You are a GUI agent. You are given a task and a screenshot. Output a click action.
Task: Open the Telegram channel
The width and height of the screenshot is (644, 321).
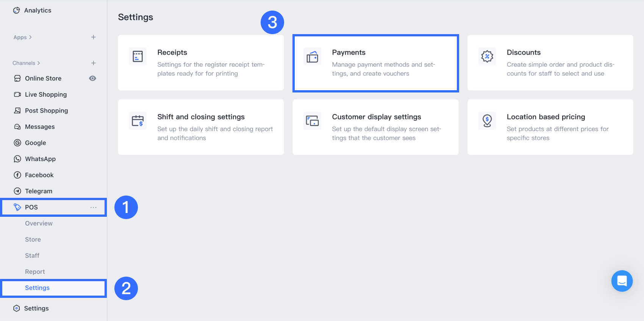(x=38, y=191)
